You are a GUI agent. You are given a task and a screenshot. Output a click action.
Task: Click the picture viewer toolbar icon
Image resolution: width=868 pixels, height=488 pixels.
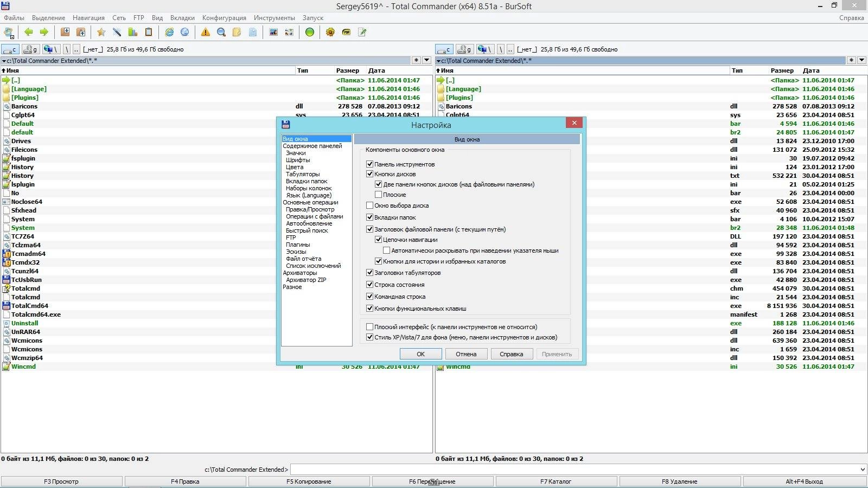click(273, 32)
